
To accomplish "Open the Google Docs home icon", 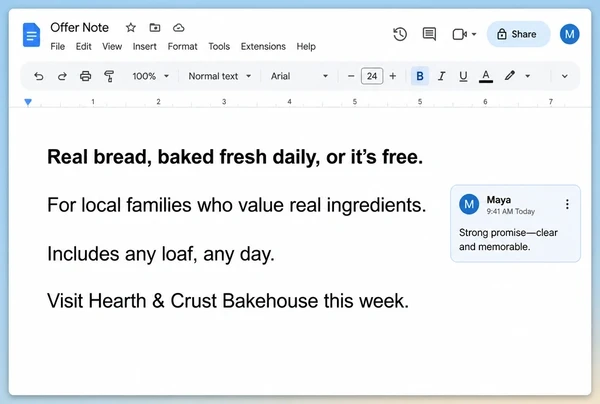I will click(x=31, y=35).
